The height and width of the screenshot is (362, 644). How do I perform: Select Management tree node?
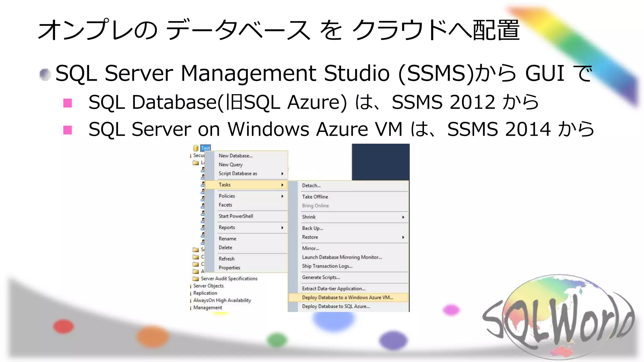[208, 308]
